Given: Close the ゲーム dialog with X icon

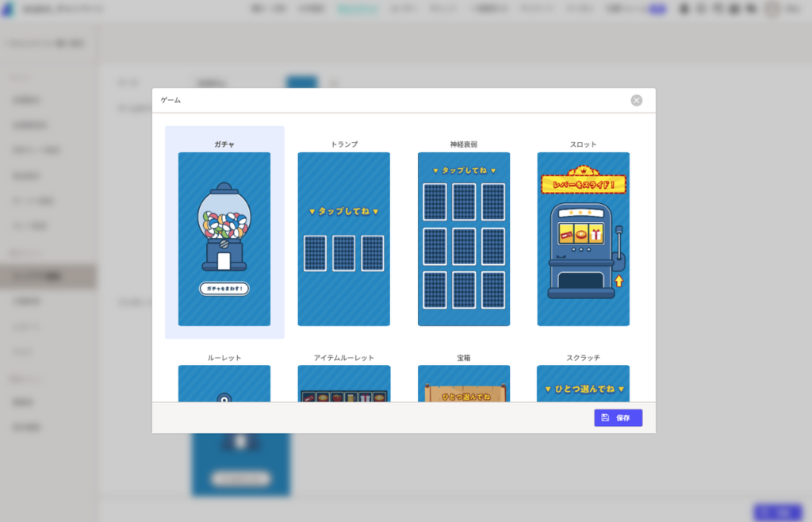Looking at the screenshot, I should [x=636, y=101].
